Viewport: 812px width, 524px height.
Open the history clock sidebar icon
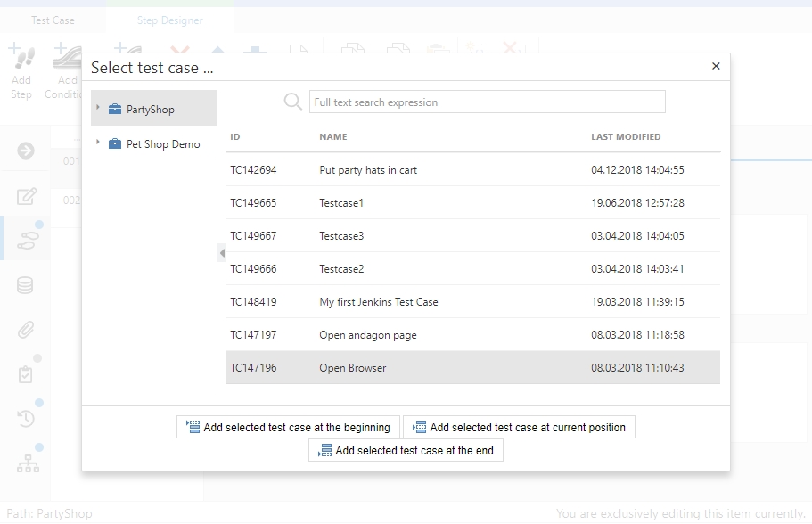click(26, 418)
